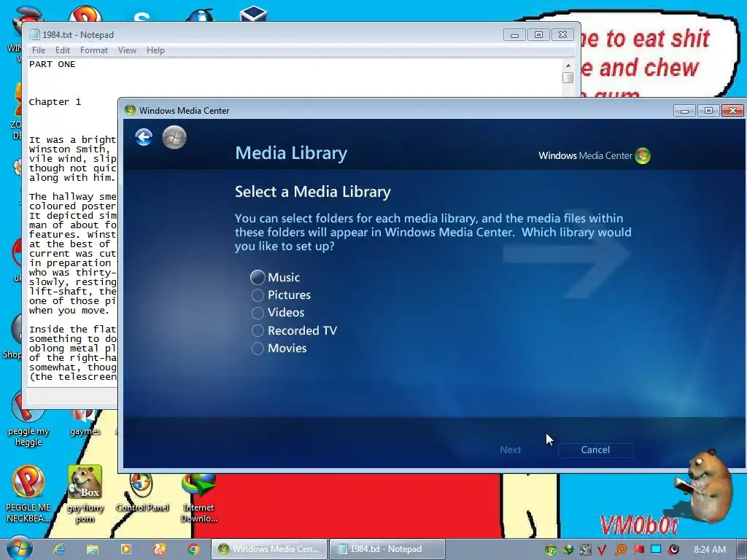Select the Videos library option
The height and width of the screenshot is (560, 747).
click(278, 312)
